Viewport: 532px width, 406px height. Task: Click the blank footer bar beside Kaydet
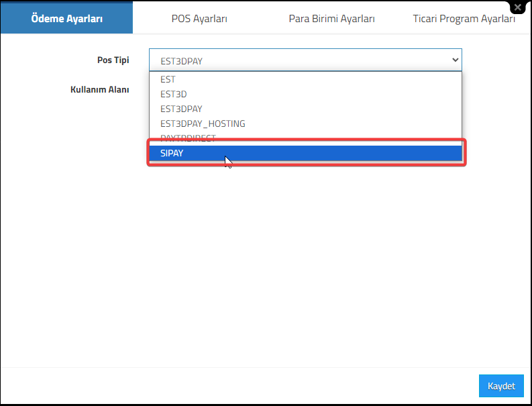(x=237, y=386)
